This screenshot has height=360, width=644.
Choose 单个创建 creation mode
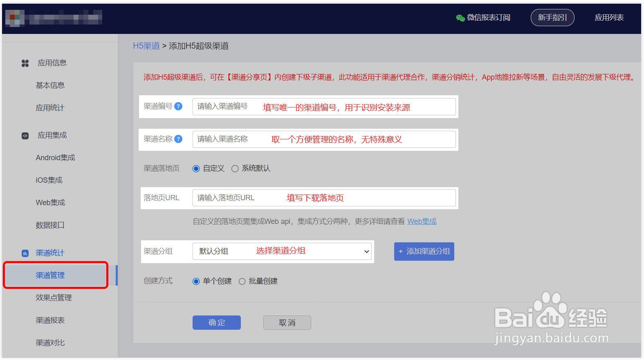pyautogui.click(x=196, y=282)
